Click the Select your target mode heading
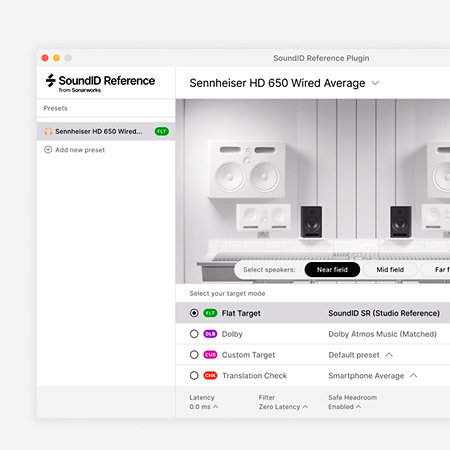Viewport: 450px width, 450px height. click(227, 293)
